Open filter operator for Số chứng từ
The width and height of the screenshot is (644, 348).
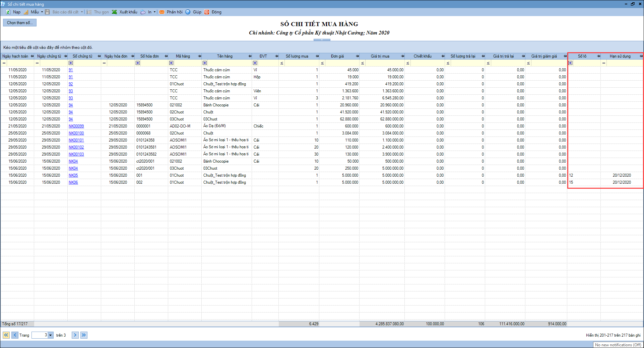(x=71, y=63)
